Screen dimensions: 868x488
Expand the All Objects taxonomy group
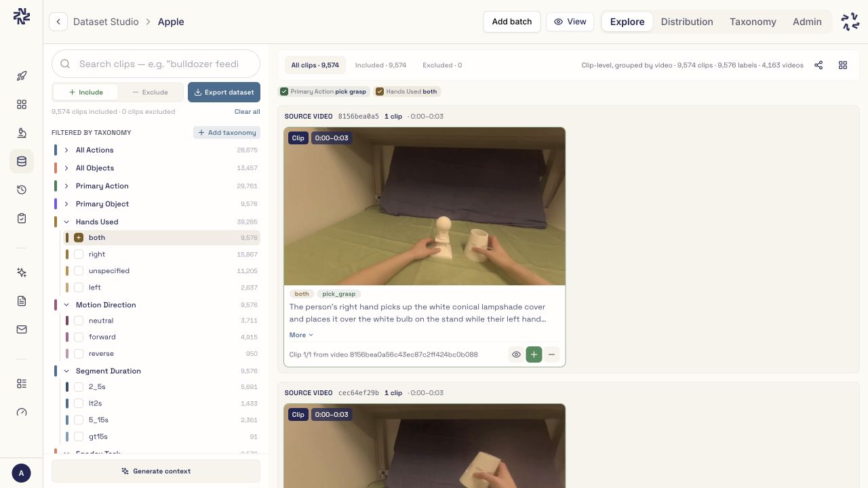point(66,168)
